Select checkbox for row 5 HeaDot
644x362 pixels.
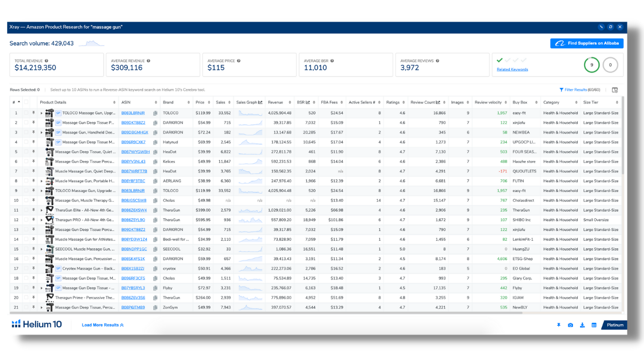(x=26, y=152)
